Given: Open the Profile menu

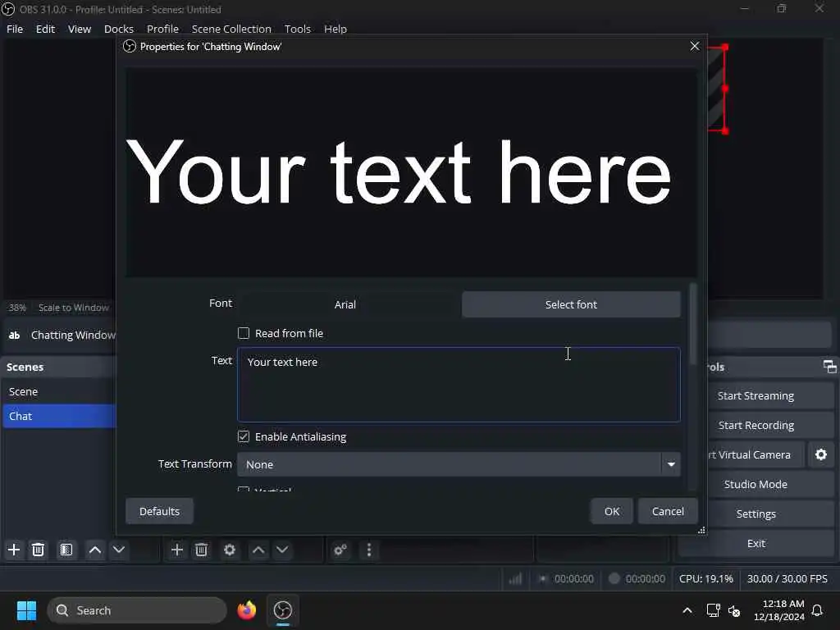Looking at the screenshot, I should pos(163,29).
